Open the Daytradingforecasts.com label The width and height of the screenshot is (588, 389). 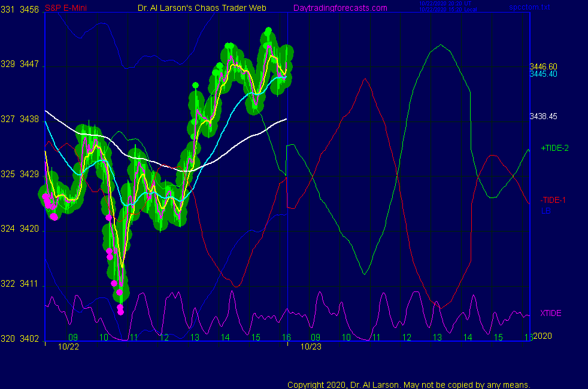click(340, 8)
